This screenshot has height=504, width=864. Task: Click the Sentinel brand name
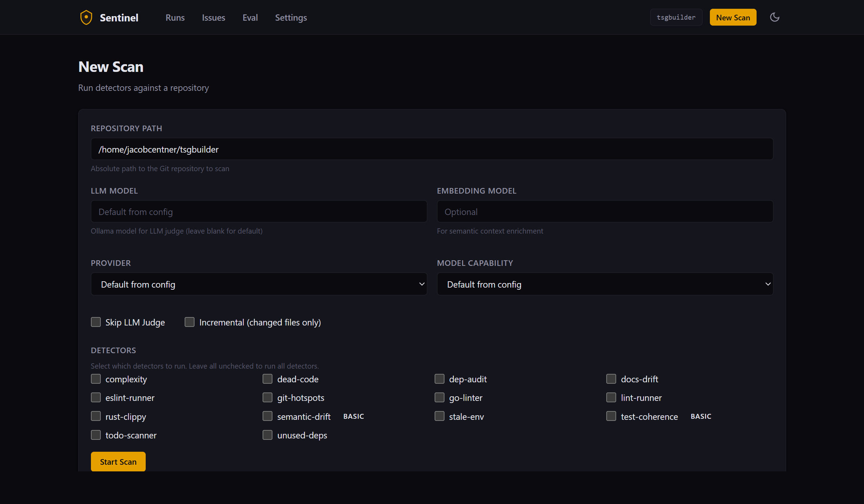pos(119,18)
